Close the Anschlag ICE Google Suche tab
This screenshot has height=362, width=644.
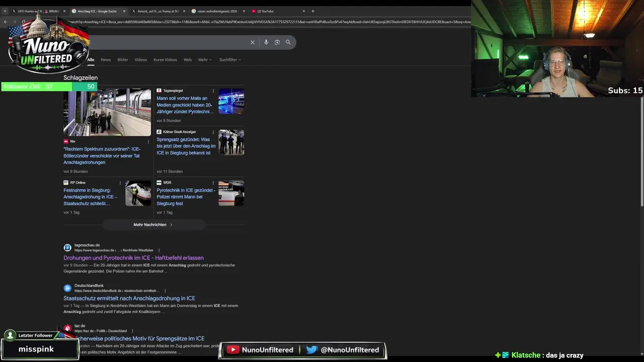[124, 11]
